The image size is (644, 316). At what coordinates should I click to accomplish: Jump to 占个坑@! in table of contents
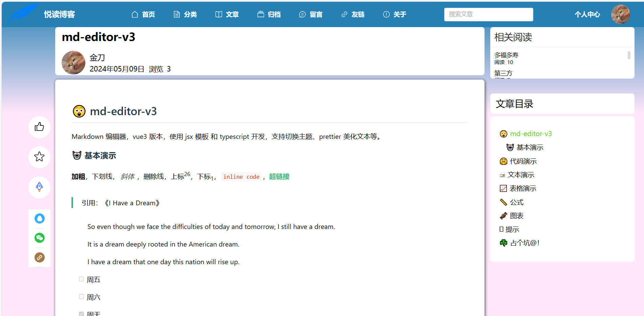click(x=525, y=243)
